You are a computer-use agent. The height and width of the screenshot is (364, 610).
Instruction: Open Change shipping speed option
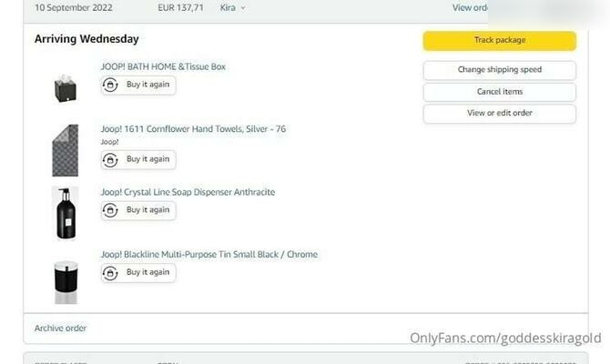500,70
